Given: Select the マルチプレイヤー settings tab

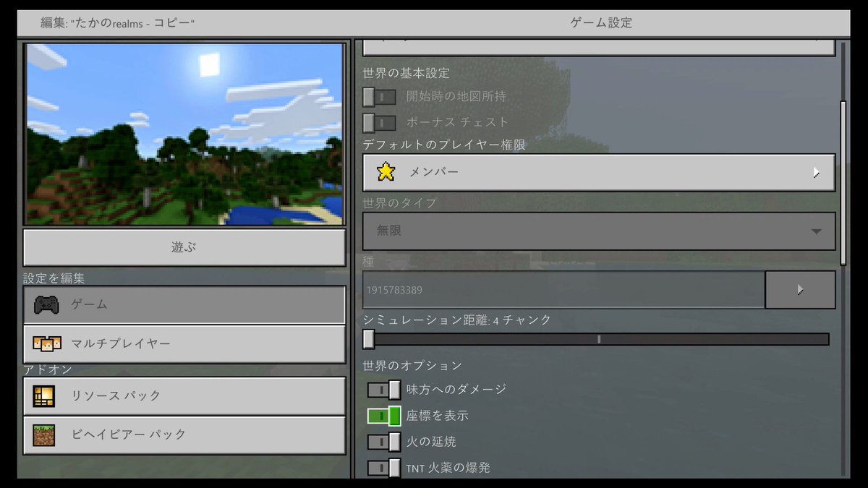Looking at the screenshot, I should coord(184,343).
